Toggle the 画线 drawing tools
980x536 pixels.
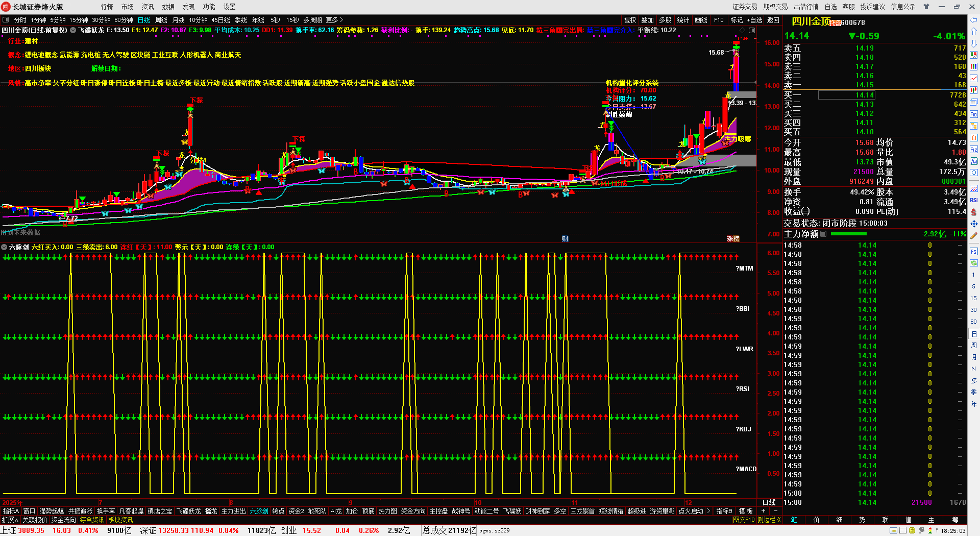pos(701,20)
